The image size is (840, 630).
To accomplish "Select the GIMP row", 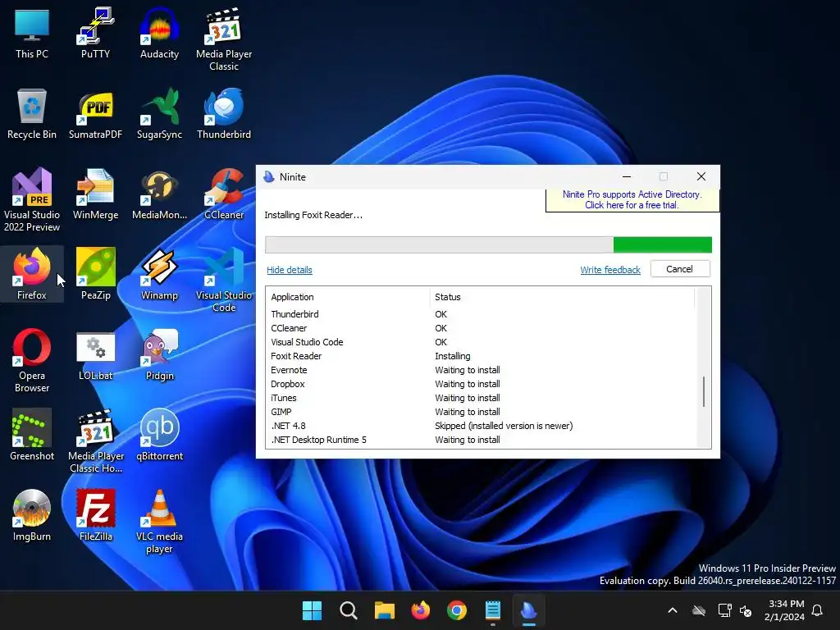I will coord(481,412).
